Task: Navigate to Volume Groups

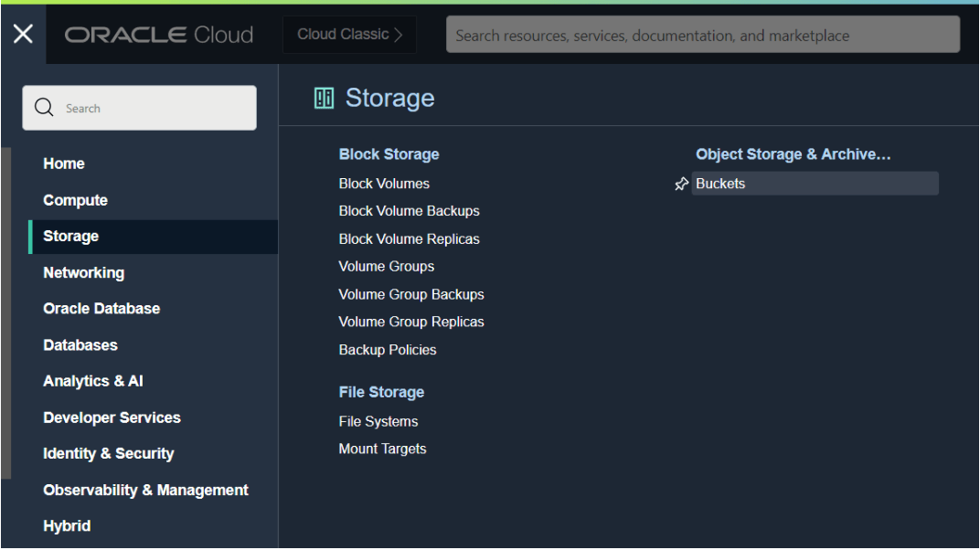Action: point(386,267)
